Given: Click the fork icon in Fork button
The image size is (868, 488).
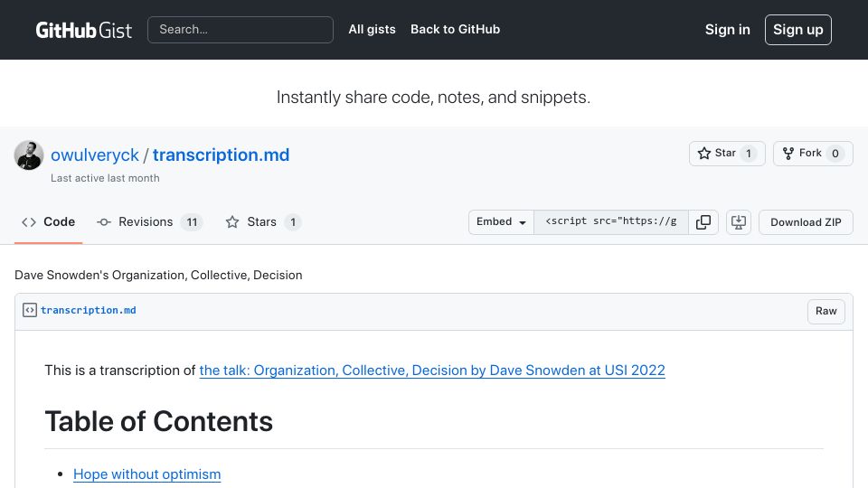Looking at the screenshot, I should click(788, 154).
